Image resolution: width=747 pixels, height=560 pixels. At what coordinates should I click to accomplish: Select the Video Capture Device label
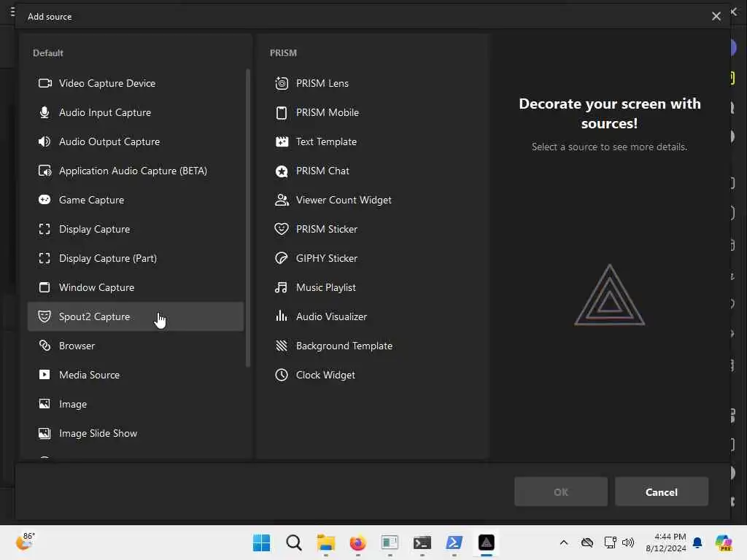[107, 83]
